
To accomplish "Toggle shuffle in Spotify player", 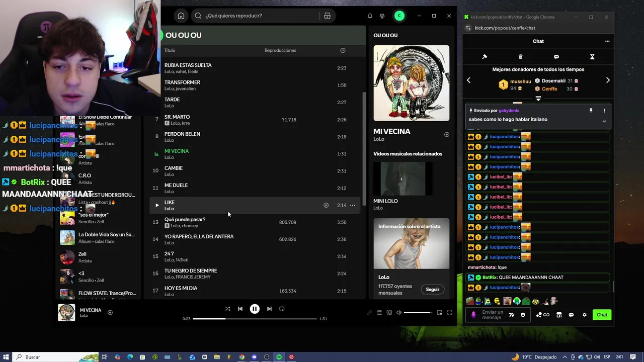I will click(x=227, y=309).
